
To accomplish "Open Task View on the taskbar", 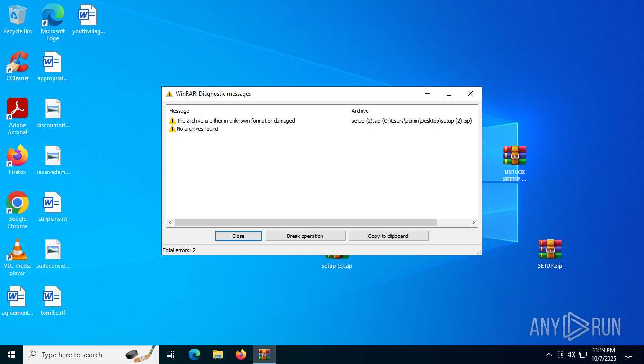I will coord(170,355).
